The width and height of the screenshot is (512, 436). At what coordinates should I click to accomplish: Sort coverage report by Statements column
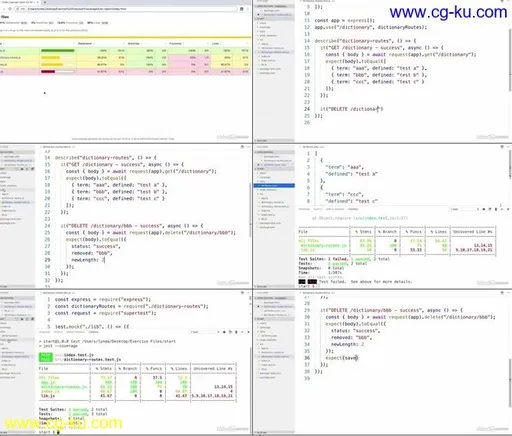(x=85, y=44)
